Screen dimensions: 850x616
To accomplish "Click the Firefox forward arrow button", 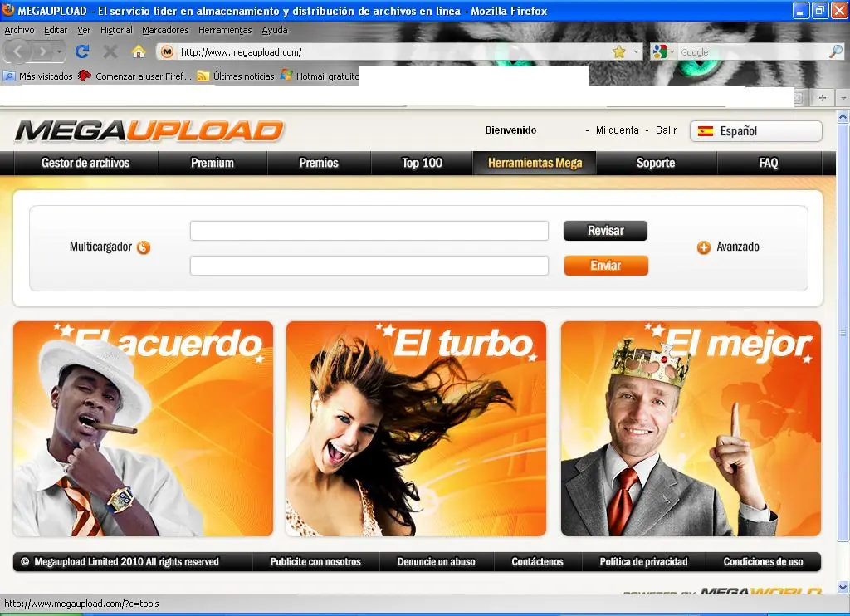I will pyautogui.click(x=42, y=52).
